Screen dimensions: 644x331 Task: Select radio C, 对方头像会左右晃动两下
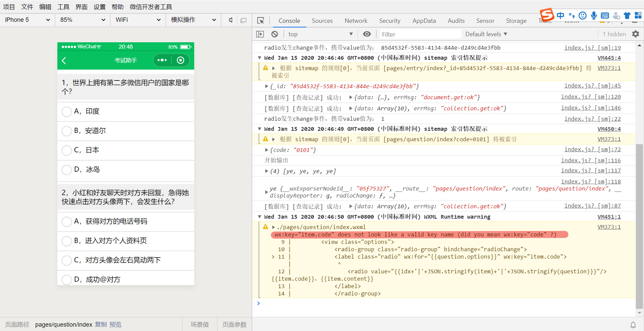(x=67, y=261)
